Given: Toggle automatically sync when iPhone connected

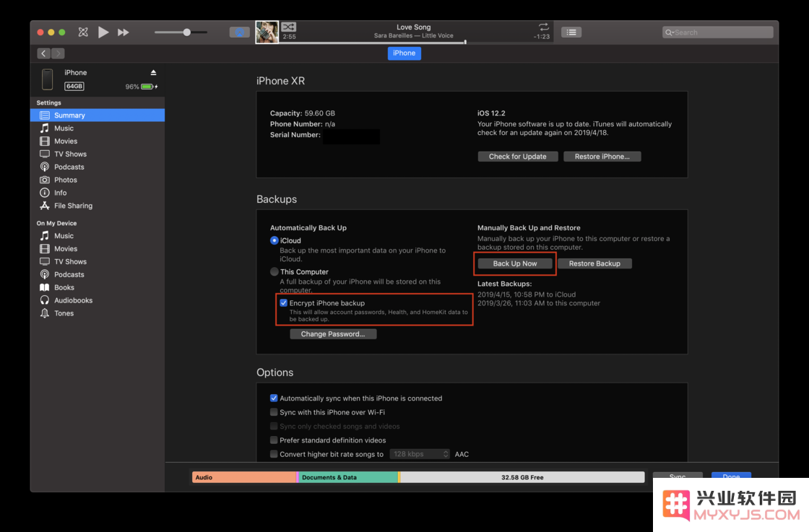Looking at the screenshot, I should [274, 398].
